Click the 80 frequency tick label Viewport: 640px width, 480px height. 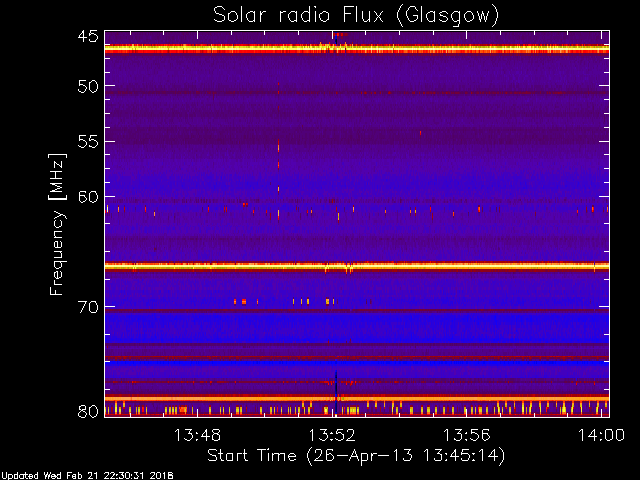88,411
